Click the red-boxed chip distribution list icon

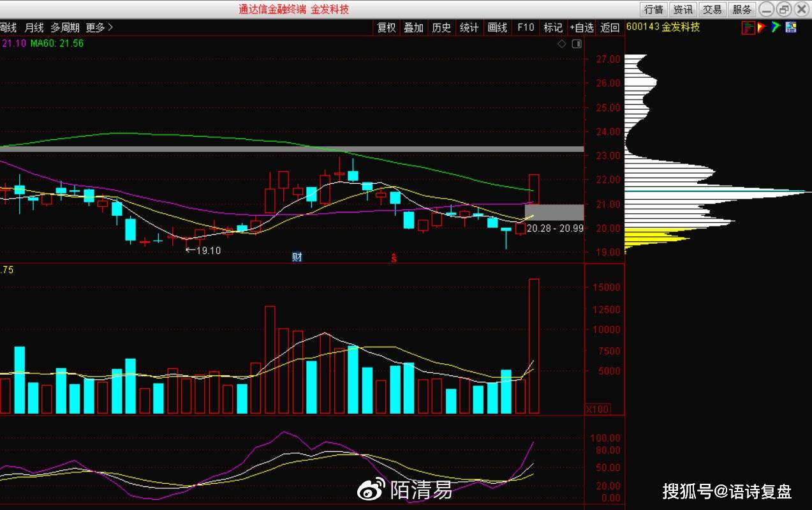pyautogui.click(x=748, y=27)
